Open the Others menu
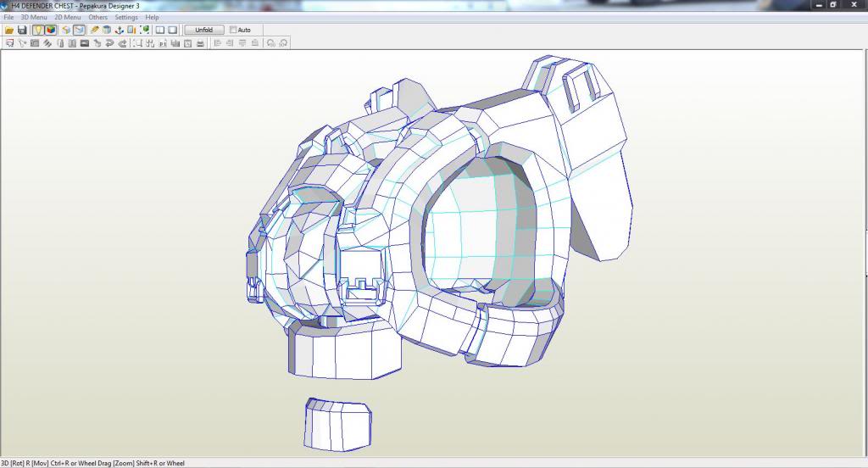The width and height of the screenshot is (868, 468). pos(98,17)
